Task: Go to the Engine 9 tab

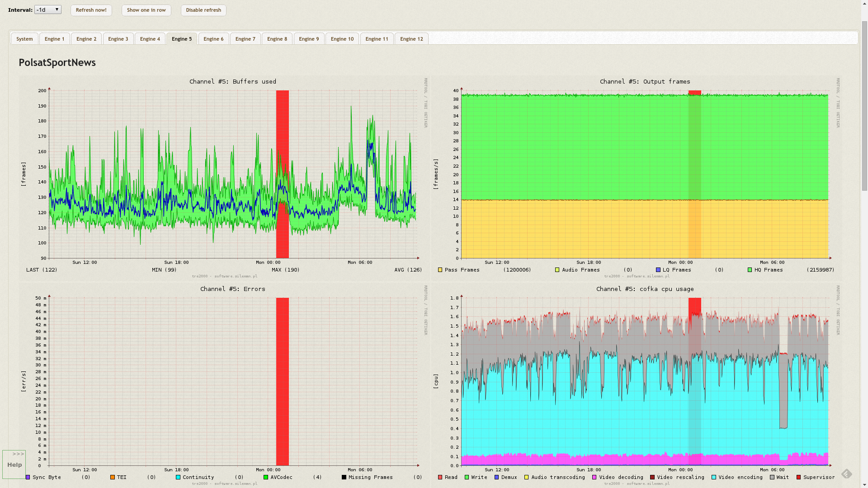Action: (309, 39)
